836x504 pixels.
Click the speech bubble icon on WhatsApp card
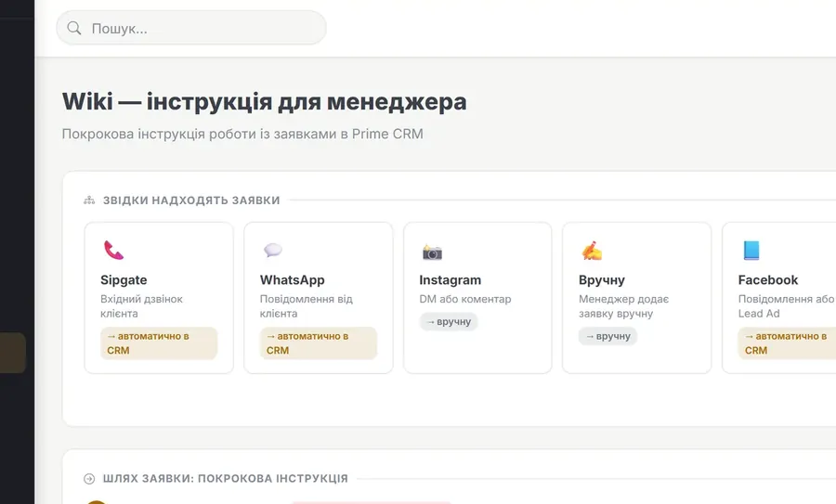point(273,250)
